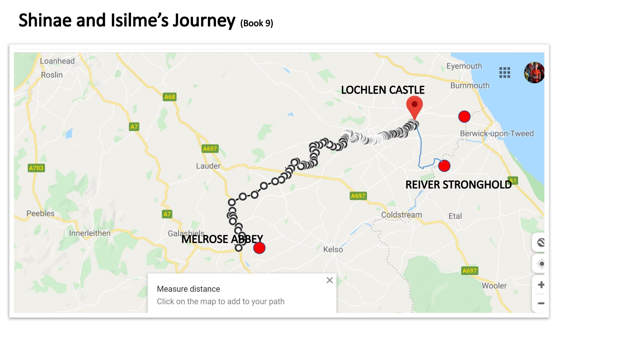Click the Peebles town label
This screenshot has width=644, height=362.
[40, 213]
